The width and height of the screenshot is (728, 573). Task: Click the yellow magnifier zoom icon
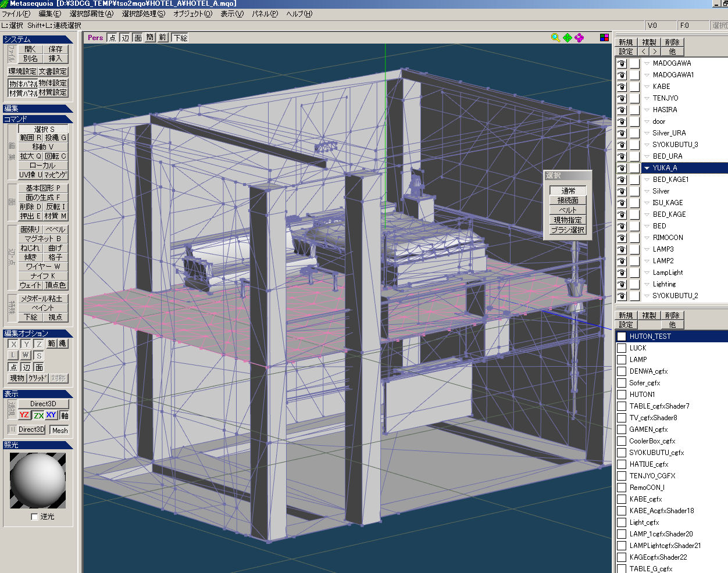pos(555,38)
